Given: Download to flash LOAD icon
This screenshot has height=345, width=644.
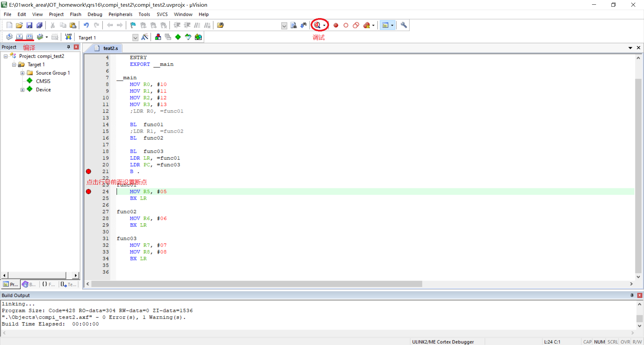Looking at the screenshot, I should (68, 37).
